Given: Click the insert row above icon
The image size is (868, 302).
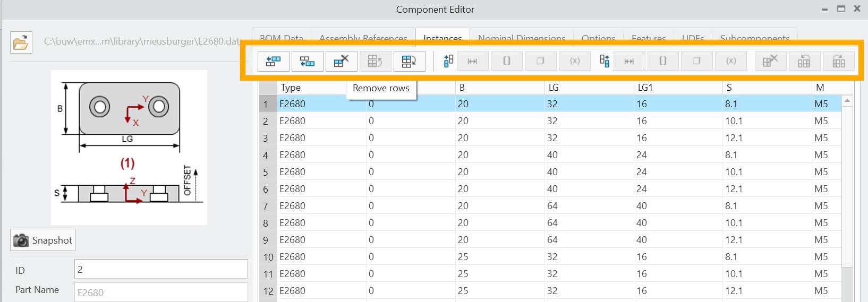Looking at the screenshot, I should 274,62.
